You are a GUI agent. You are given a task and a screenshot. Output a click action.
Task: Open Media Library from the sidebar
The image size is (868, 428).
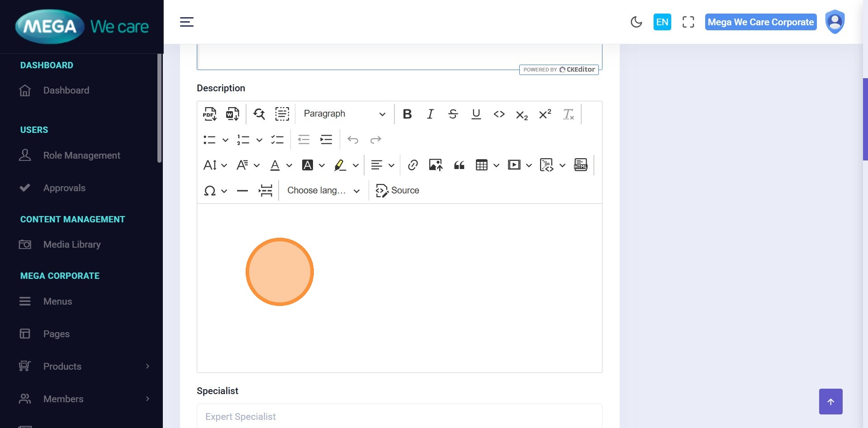click(x=72, y=245)
